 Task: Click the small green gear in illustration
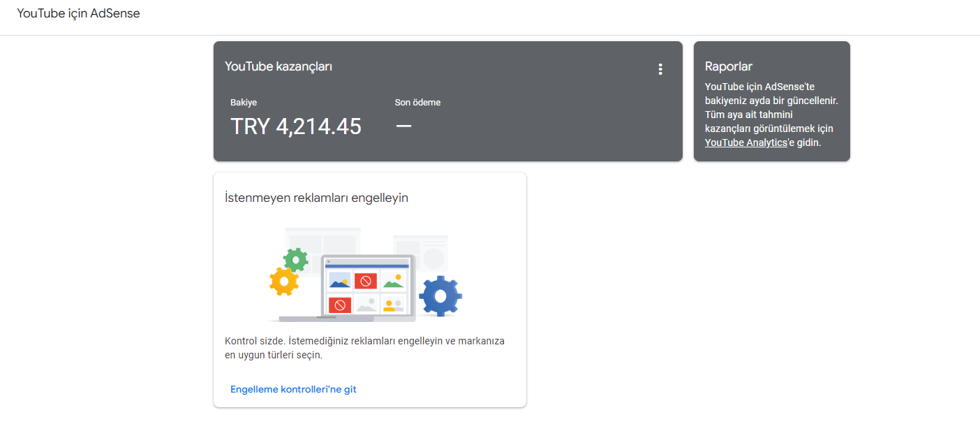tap(296, 260)
